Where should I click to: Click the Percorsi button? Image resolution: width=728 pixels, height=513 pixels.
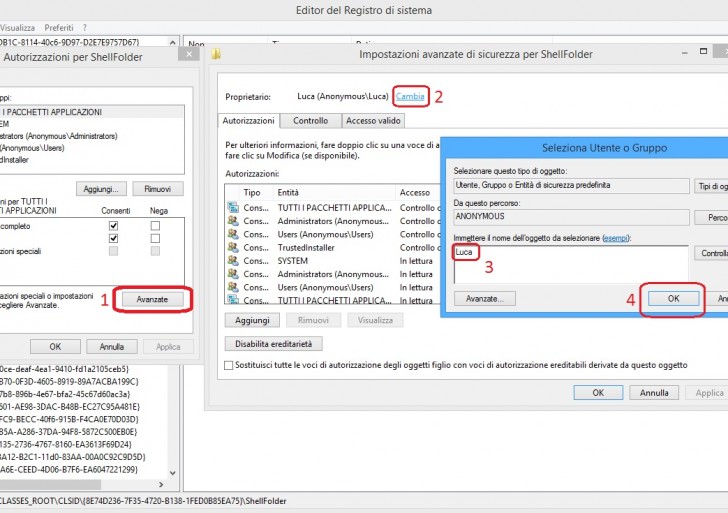[711, 217]
